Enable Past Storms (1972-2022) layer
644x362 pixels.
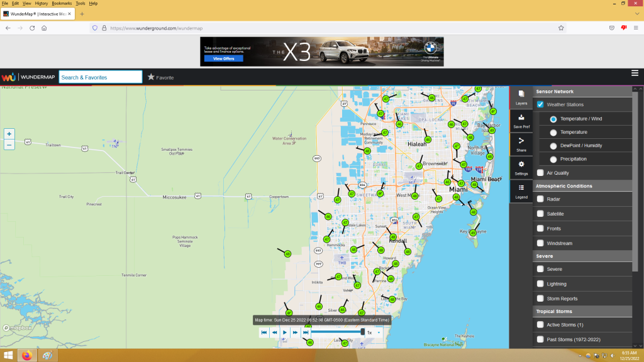pyautogui.click(x=540, y=339)
